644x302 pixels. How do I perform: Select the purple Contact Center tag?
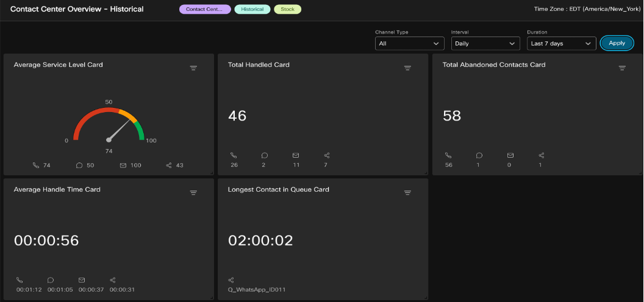[x=205, y=10]
